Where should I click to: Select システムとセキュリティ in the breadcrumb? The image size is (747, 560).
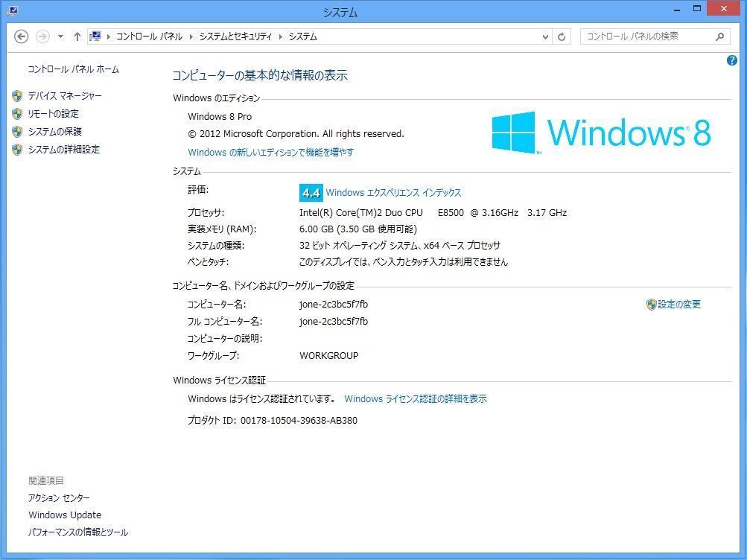235,36
